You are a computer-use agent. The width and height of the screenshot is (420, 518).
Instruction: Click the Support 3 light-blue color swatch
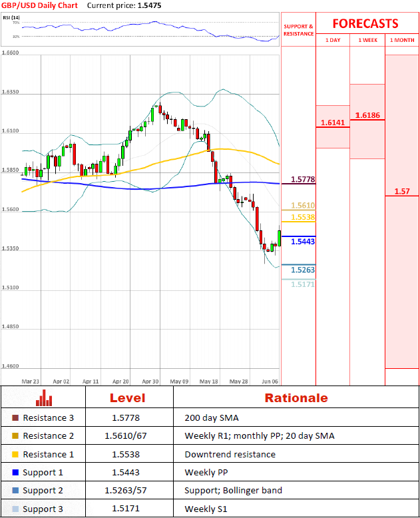click(x=15, y=509)
